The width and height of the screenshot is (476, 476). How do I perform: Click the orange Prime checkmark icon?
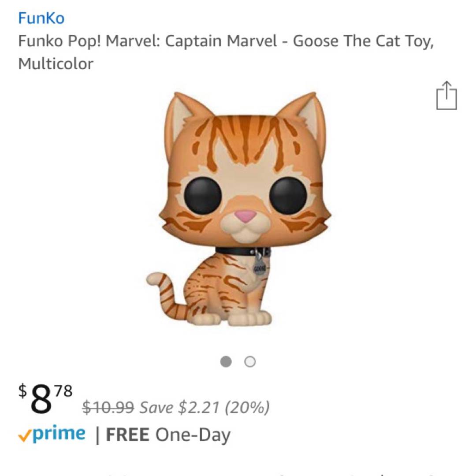(24, 435)
